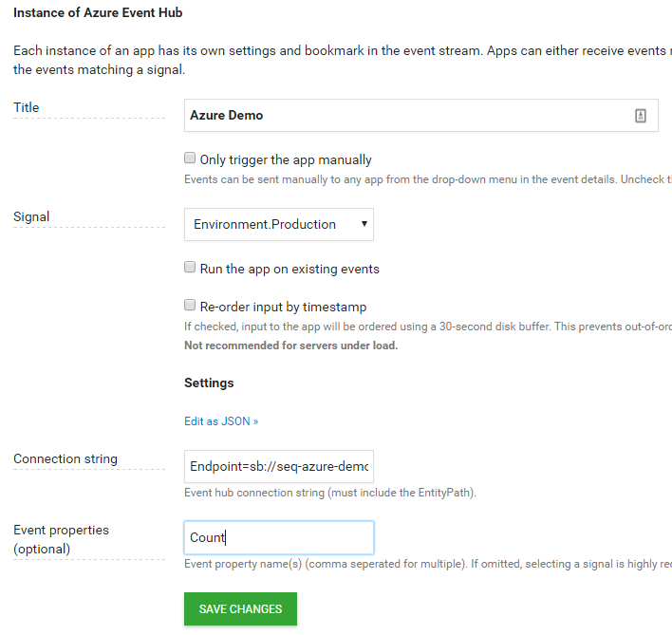This screenshot has width=672, height=635.
Task: Click the 'Edit as JSON »' link
Action: (x=221, y=420)
